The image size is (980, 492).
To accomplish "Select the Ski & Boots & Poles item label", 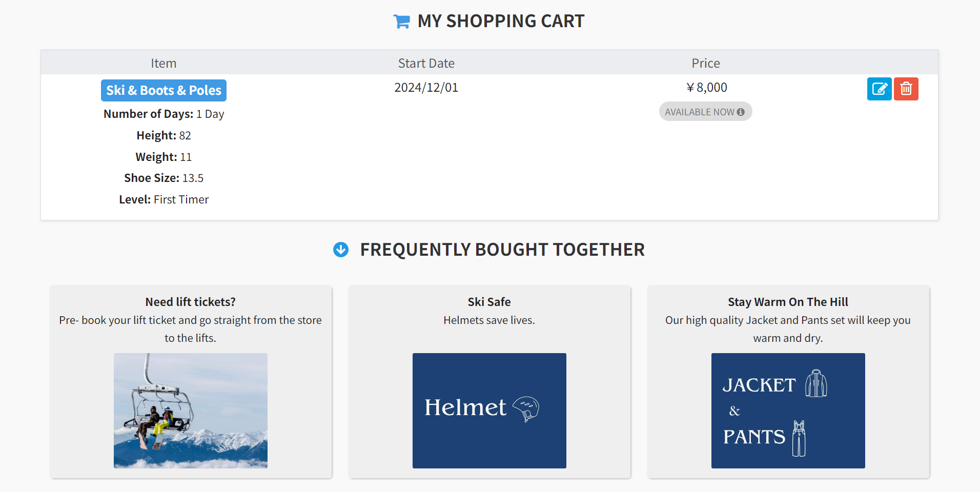I will point(164,90).
